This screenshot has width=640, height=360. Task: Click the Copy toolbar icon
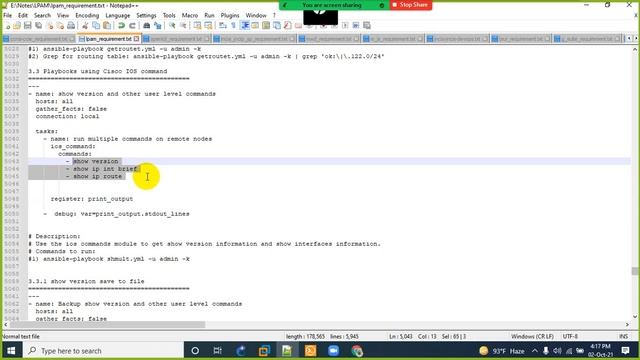tap(96, 26)
